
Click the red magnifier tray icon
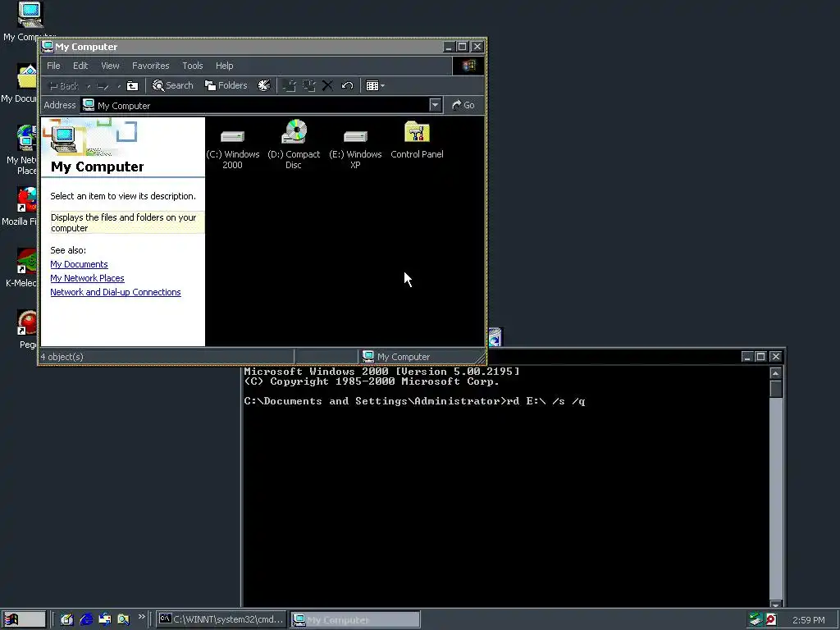coord(771,620)
